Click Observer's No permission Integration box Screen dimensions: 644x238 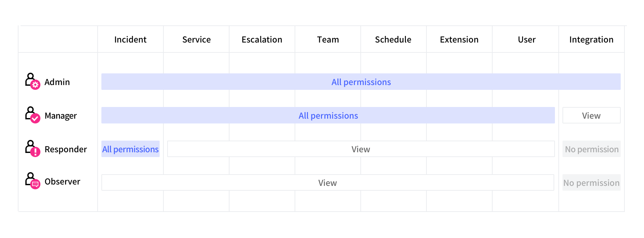click(592, 183)
